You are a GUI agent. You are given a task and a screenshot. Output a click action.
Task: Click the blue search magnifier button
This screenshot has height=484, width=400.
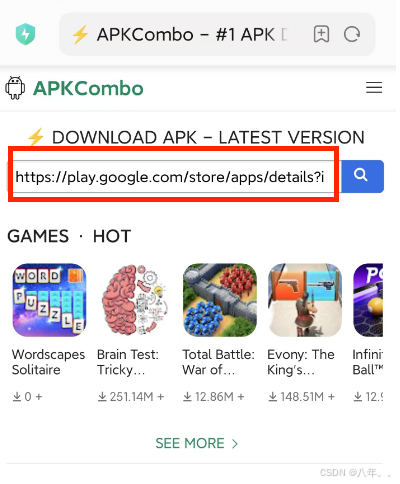click(362, 176)
